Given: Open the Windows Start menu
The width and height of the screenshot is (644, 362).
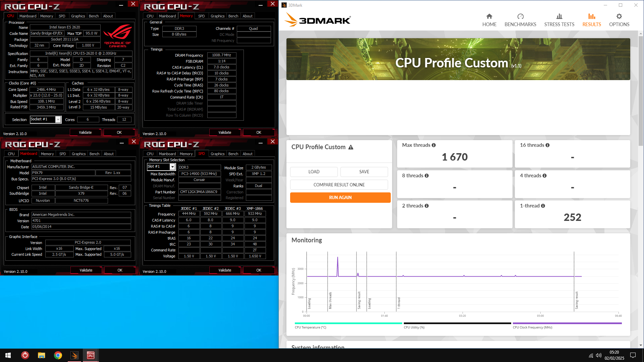Looking at the screenshot, I should click(8, 355).
